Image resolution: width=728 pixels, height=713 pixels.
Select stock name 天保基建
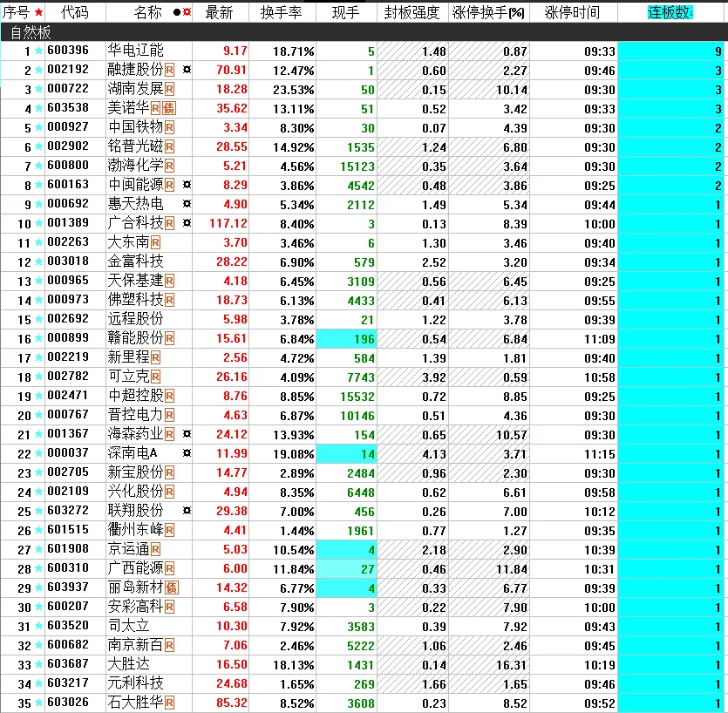tap(135, 281)
